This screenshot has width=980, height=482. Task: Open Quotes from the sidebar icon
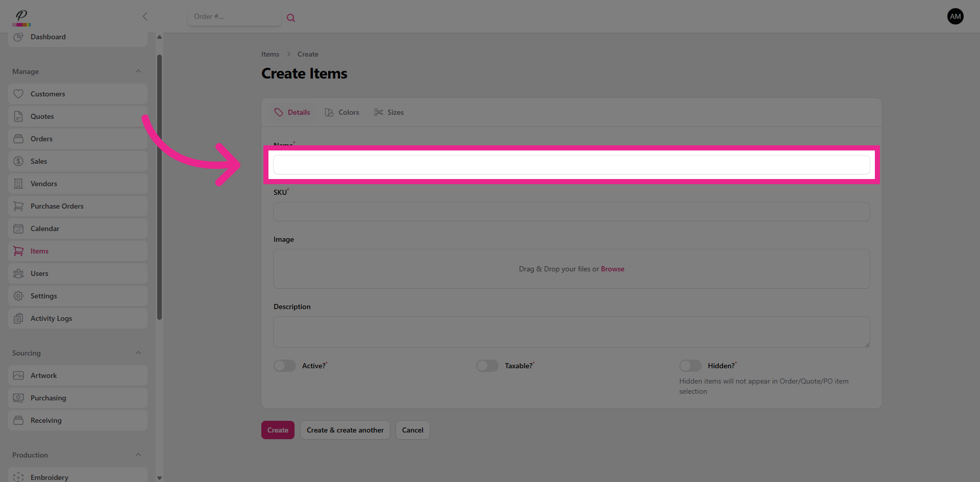point(18,116)
